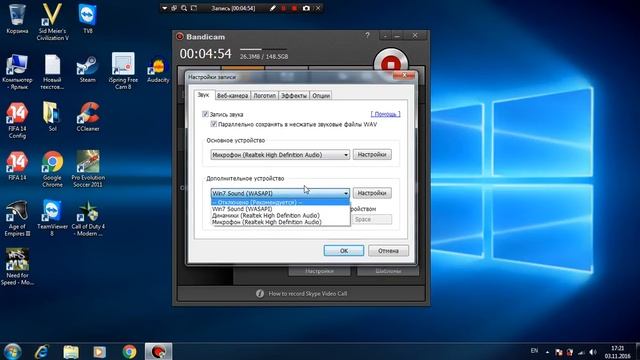The height and width of the screenshot is (360, 640).
Task: Select the Need for Speed desktop shortcut
Action: [17, 267]
